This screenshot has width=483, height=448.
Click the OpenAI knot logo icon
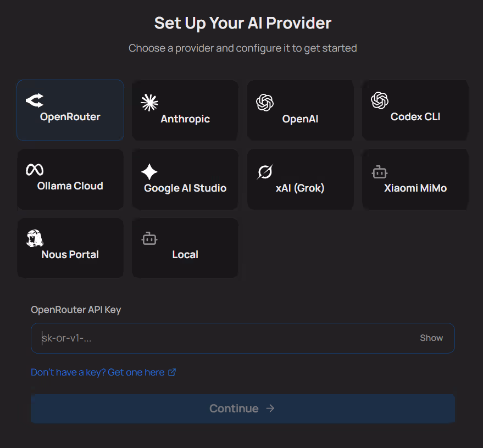point(265,103)
